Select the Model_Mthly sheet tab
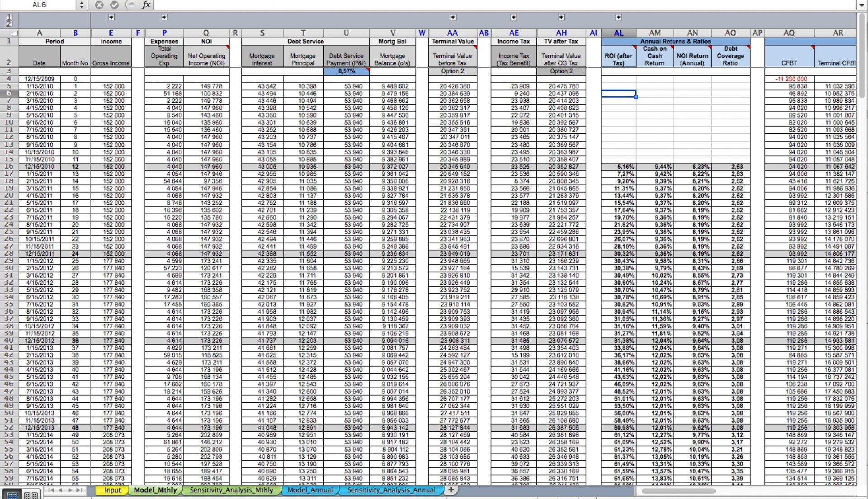The height and width of the screenshot is (499, 868). click(x=155, y=490)
